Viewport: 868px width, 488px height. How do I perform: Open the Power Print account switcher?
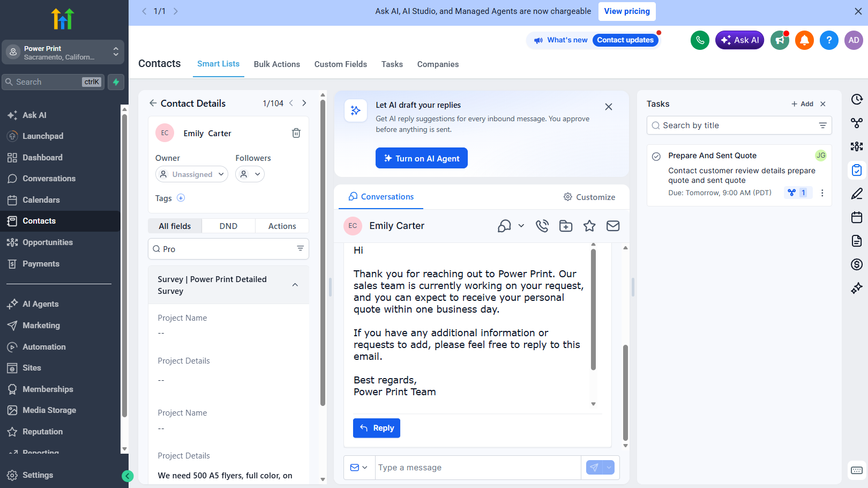pyautogui.click(x=63, y=52)
